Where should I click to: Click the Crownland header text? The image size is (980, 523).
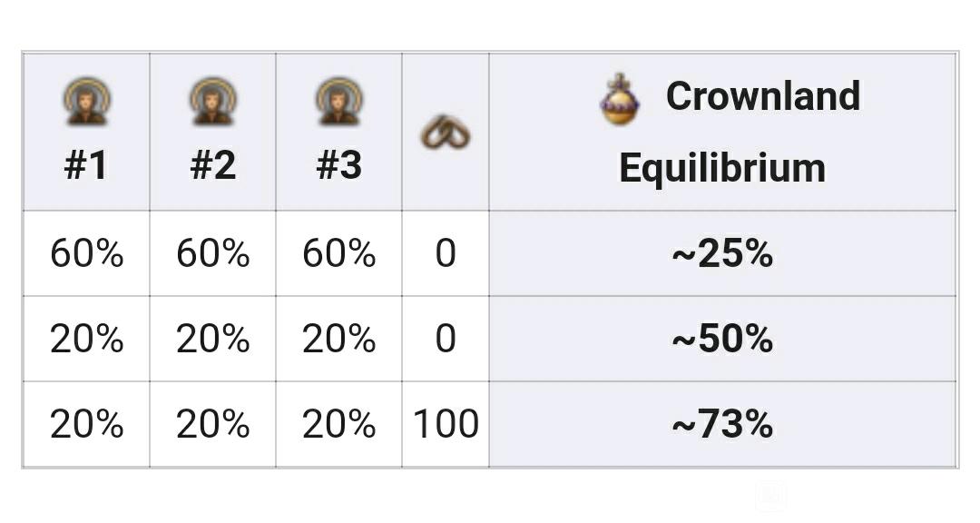click(763, 95)
